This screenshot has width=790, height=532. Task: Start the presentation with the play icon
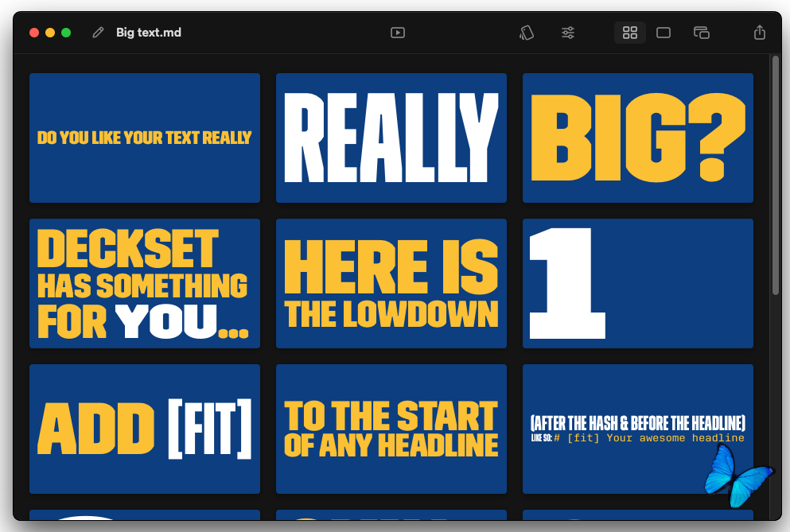(x=398, y=33)
